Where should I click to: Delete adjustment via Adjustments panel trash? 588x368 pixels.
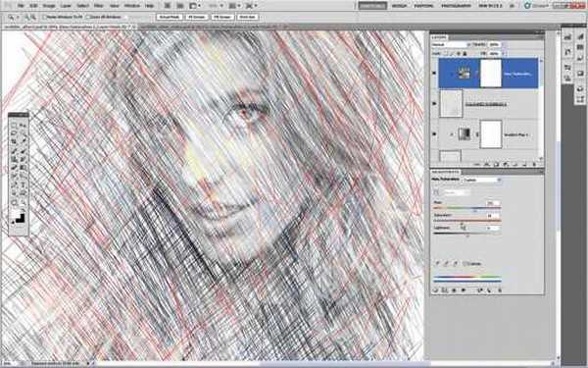500,290
